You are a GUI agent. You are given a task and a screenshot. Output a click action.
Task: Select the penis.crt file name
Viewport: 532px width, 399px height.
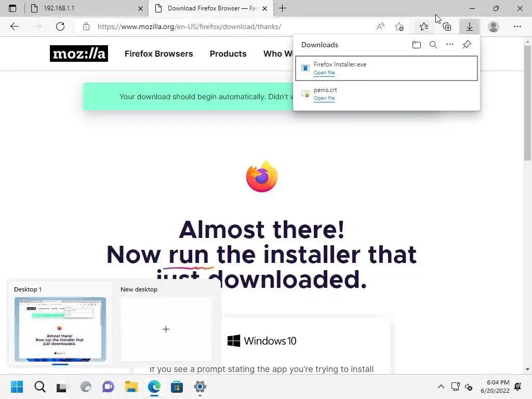coord(325,90)
